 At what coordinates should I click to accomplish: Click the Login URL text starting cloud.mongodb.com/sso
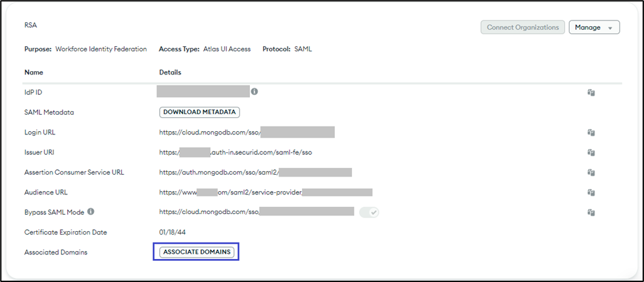210,132
